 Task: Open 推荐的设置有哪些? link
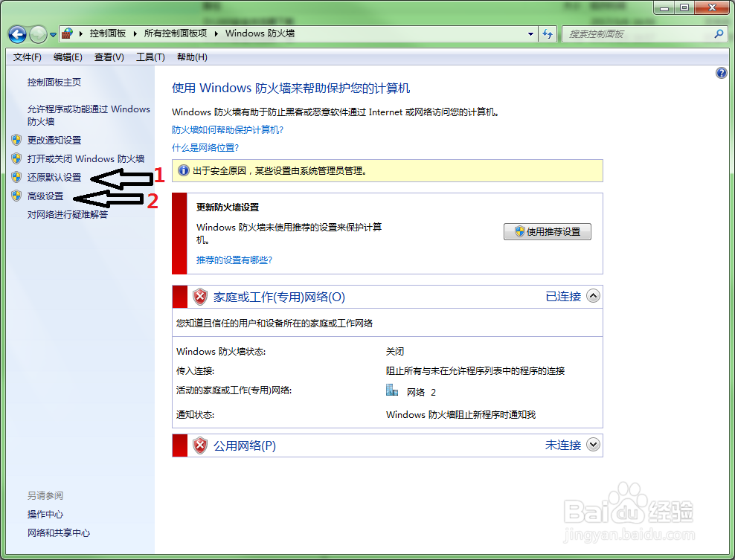coord(234,260)
